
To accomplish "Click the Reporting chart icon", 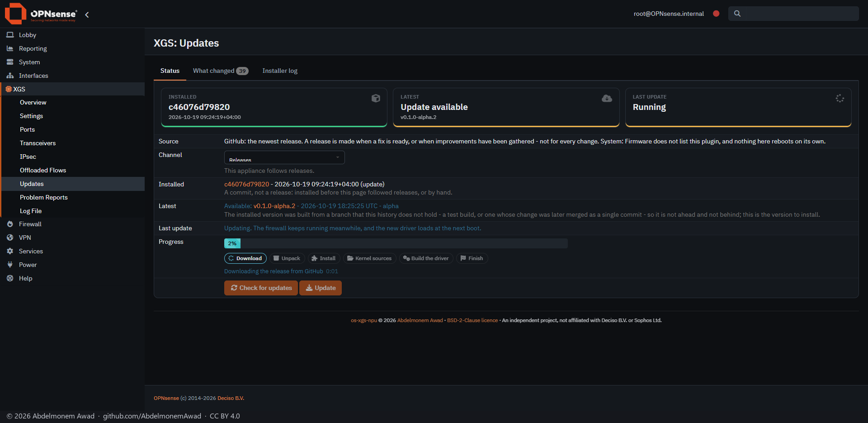I will point(10,48).
